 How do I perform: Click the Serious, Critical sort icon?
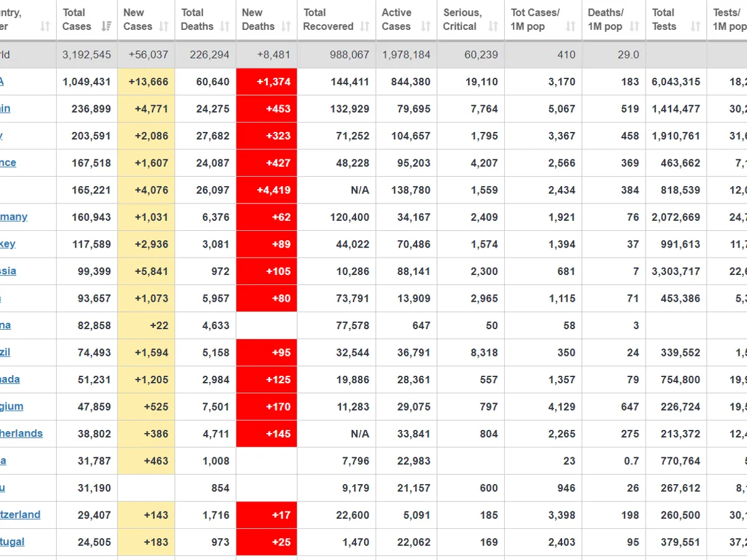pyautogui.click(x=493, y=26)
